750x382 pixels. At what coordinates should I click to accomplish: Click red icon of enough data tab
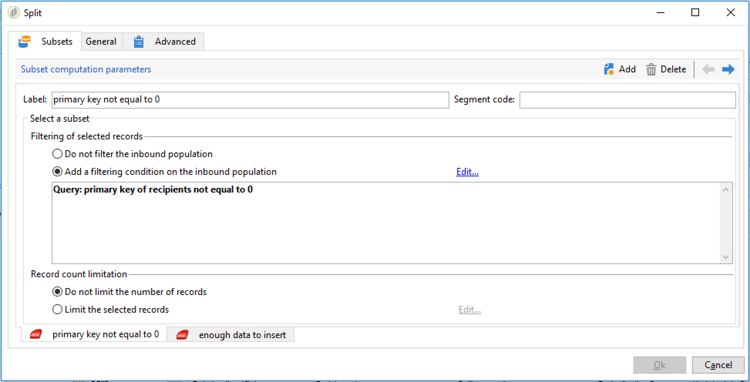(182, 335)
